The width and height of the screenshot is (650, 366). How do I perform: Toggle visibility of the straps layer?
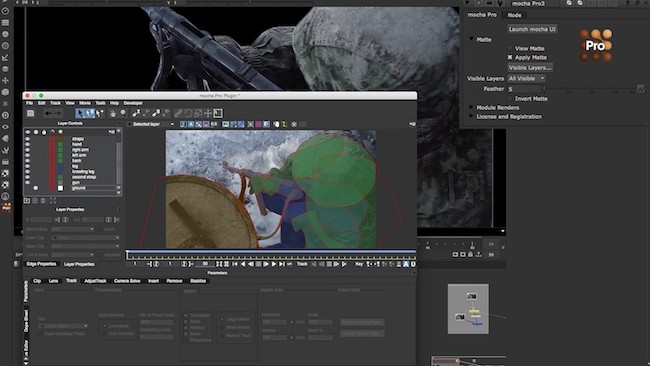(x=27, y=139)
